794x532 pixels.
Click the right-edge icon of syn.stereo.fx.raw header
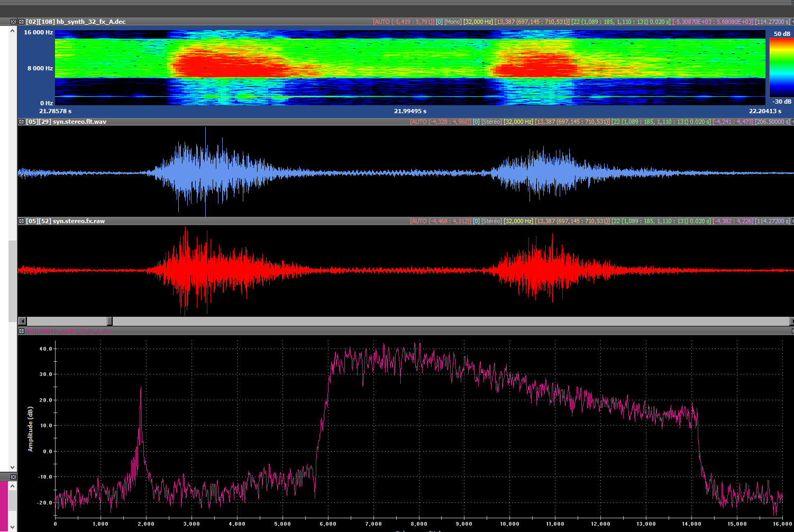792,221
